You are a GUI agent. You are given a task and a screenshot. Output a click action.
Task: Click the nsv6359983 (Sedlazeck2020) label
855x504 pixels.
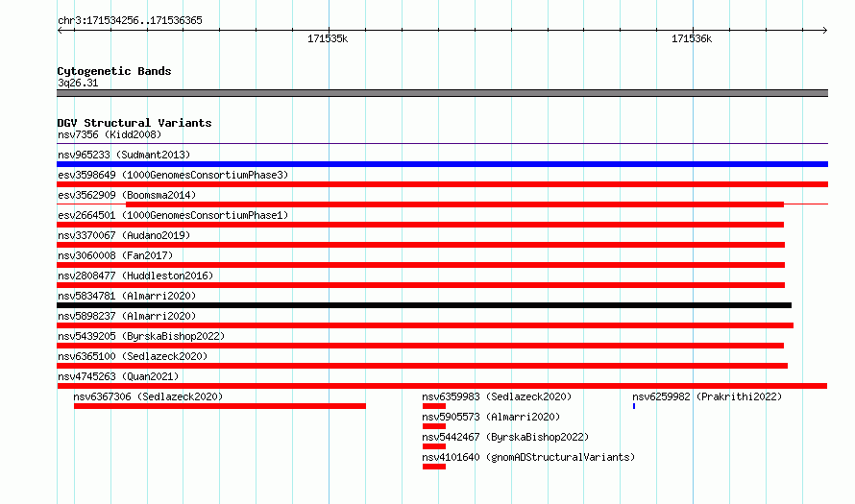497,396
